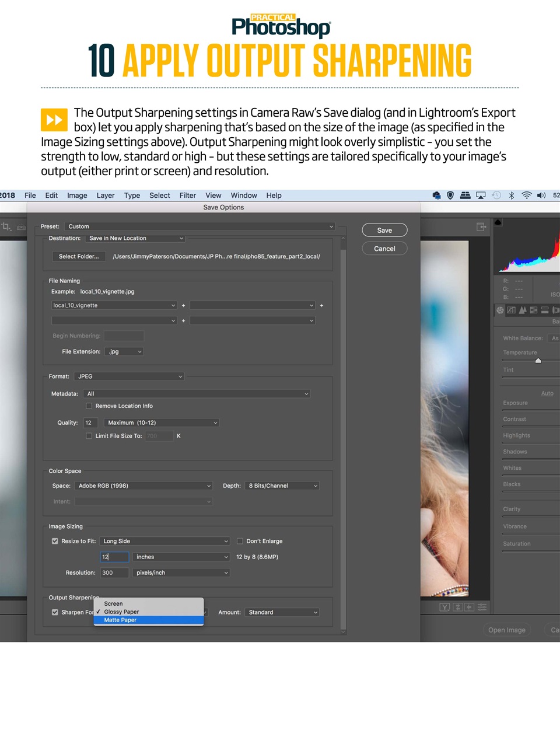Select the Basic panel aperture icon
The width and height of the screenshot is (560, 747).
(x=500, y=310)
